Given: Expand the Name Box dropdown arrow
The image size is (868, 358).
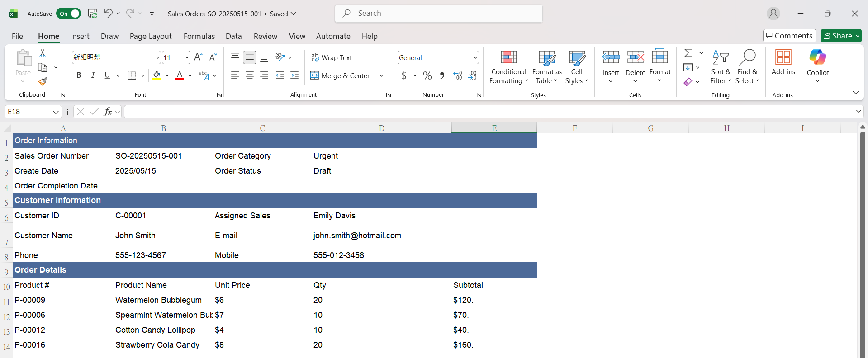Looking at the screenshot, I should point(56,112).
